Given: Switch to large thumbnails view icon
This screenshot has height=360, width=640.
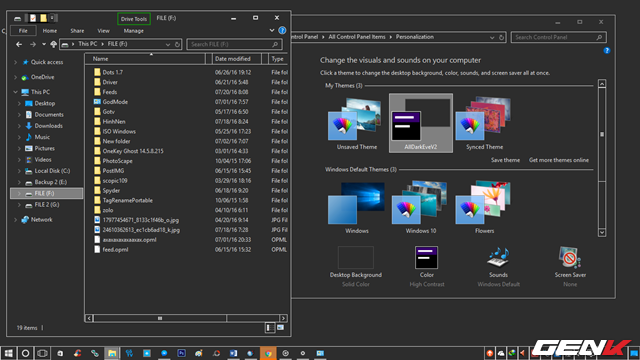Looking at the screenshot, I should (x=280, y=328).
